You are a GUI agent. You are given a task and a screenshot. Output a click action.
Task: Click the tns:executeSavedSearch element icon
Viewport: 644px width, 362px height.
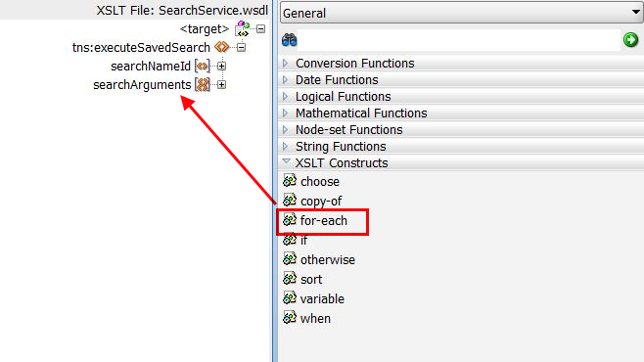[222, 47]
